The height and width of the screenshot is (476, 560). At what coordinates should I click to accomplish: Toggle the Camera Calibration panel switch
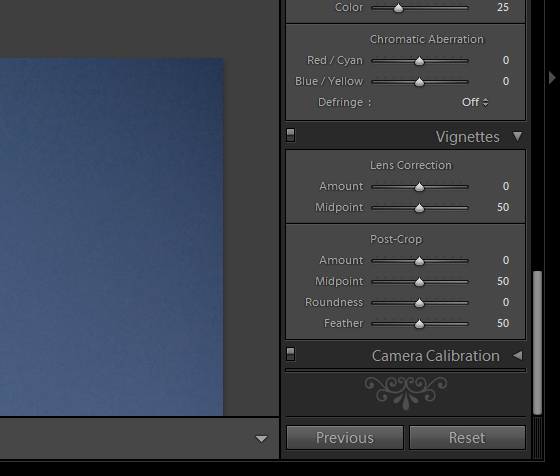click(x=291, y=354)
